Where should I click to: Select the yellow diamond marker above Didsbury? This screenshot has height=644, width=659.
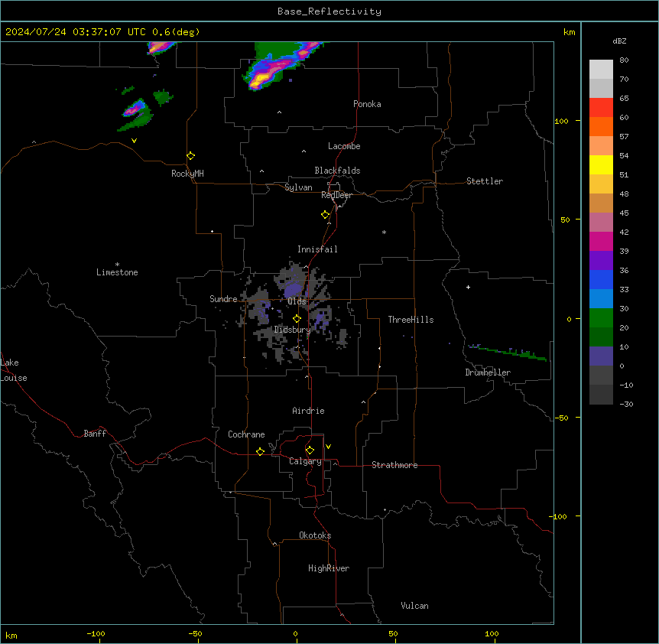click(x=297, y=318)
